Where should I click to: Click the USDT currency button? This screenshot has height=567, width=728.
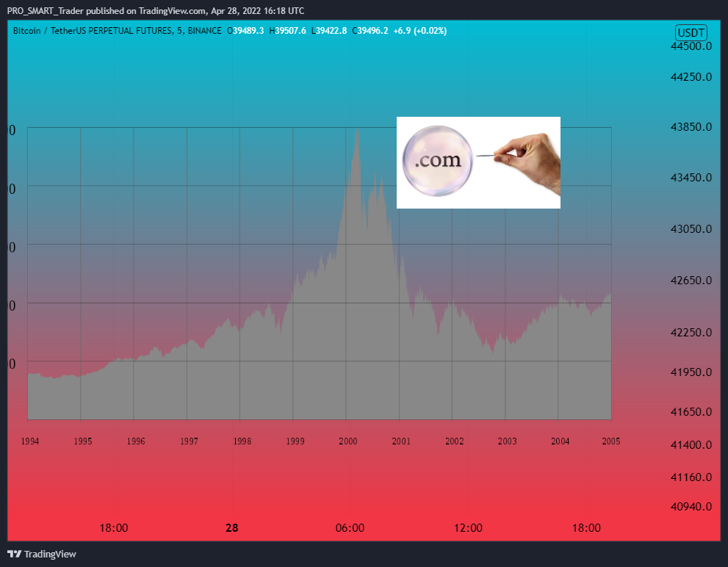coord(691,32)
